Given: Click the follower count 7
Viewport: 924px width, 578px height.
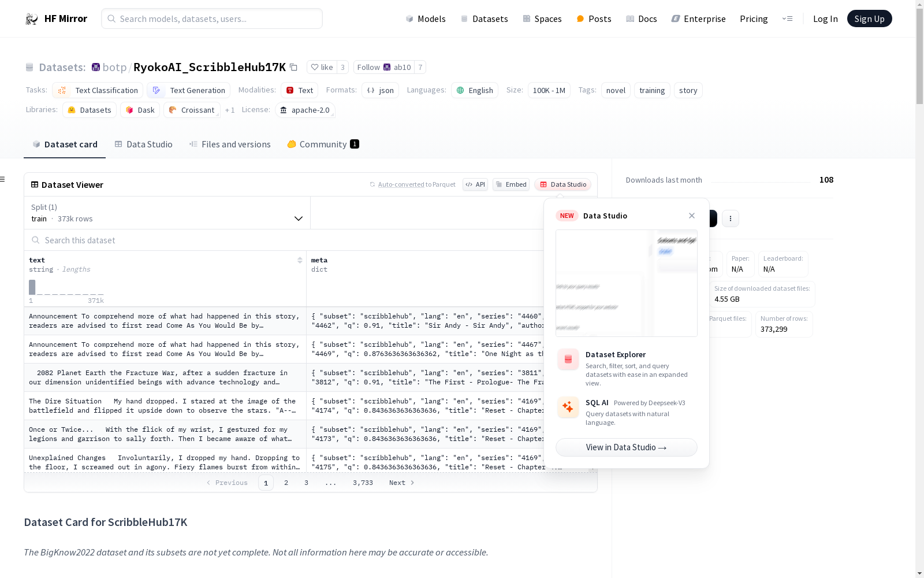Looking at the screenshot, I should pyautogui.click(x=420, y=68).
